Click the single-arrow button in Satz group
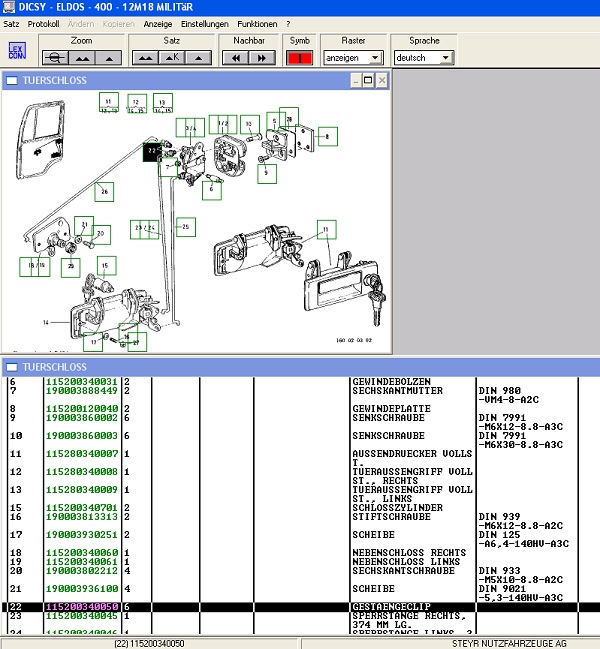 point(196,58)
